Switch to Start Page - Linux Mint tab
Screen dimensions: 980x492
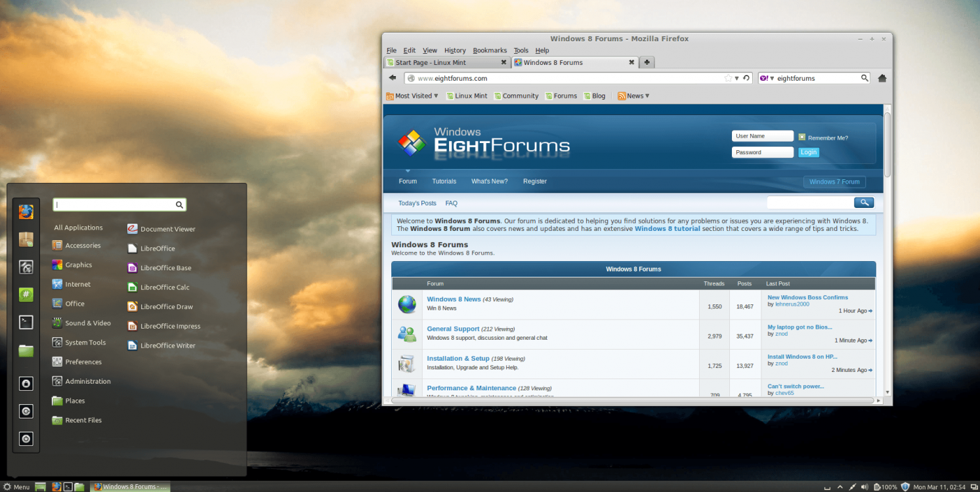(445, 63)
